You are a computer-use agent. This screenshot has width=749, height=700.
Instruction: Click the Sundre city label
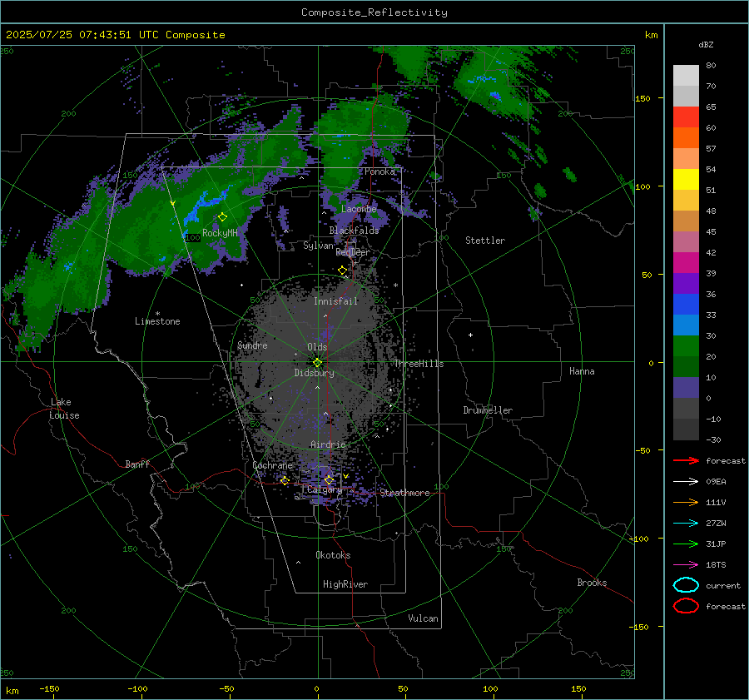pos(252,345)
